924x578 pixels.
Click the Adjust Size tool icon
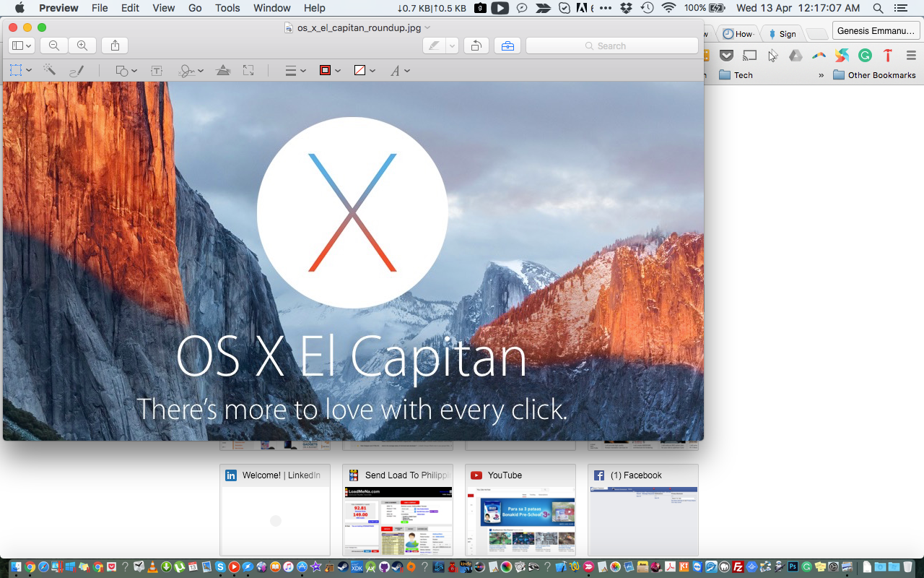point(248,70)
